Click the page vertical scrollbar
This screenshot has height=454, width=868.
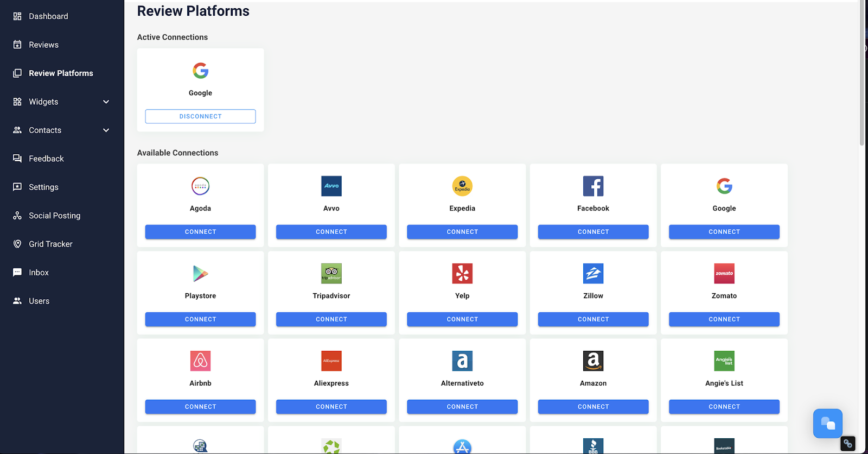(x=862, y=73)
